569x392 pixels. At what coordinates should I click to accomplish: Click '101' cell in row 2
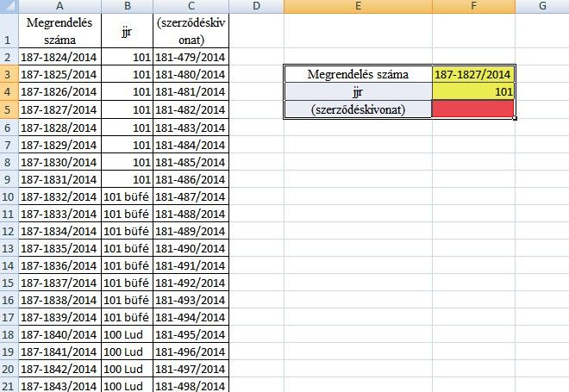tap(127, 57)
